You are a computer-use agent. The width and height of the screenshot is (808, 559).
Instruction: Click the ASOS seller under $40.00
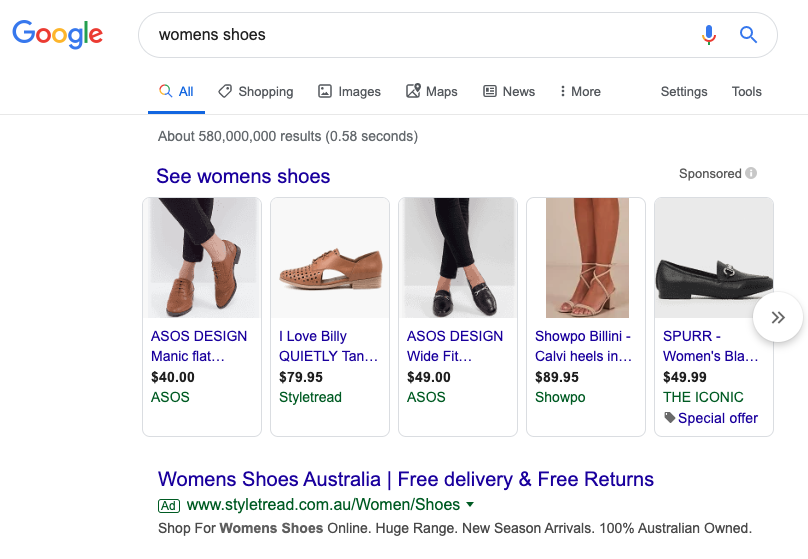tap(170, 397)
